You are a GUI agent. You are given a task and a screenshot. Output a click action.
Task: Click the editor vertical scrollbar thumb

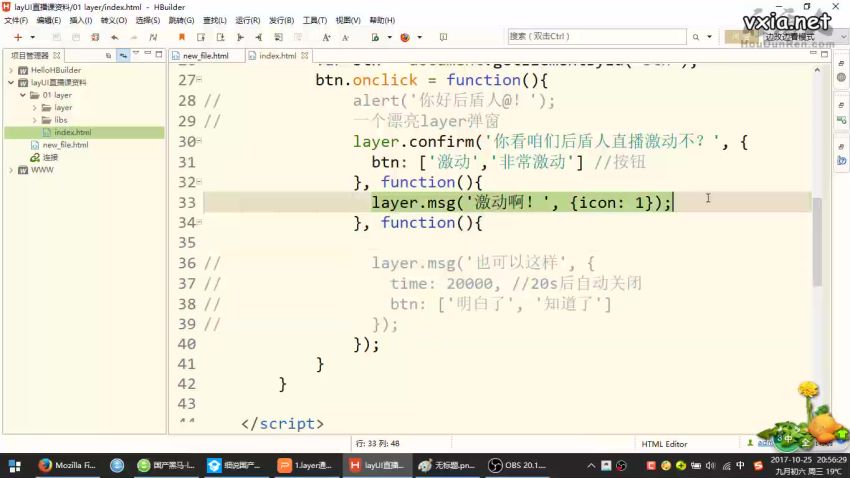point(817,242)
